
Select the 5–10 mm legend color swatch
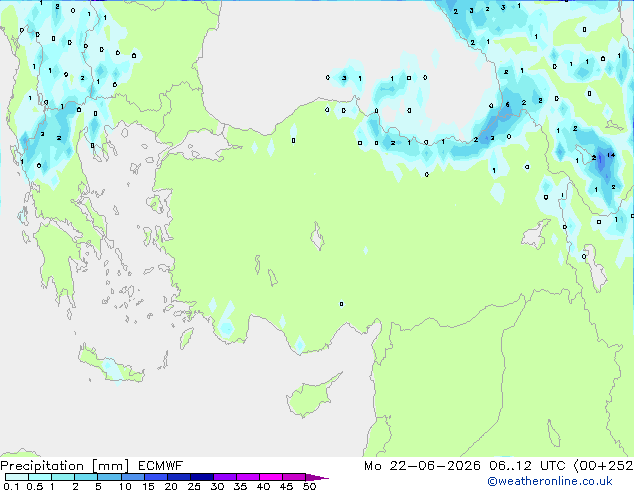(109, 477)
